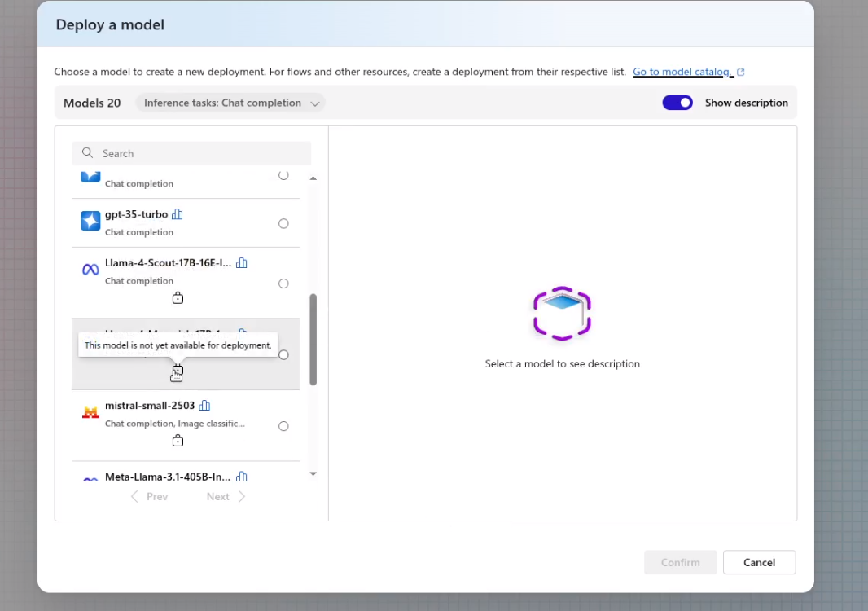Turn off the Show description toggle

click(x=677, y=103)
